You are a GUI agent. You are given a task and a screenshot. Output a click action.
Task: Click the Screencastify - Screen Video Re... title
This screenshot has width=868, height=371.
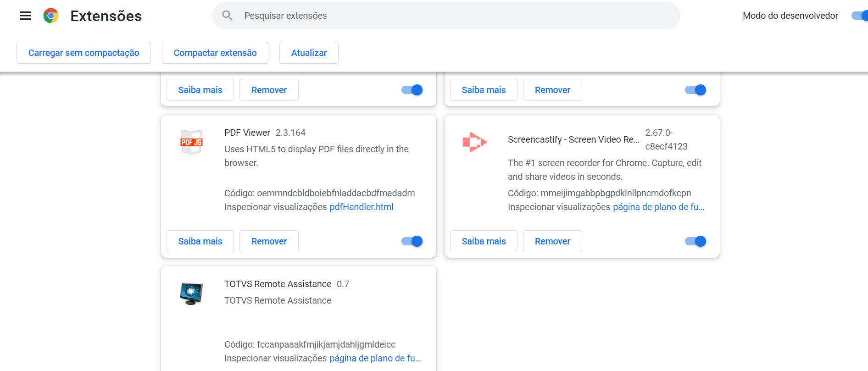pyautogui.click(x=573, y=139)
